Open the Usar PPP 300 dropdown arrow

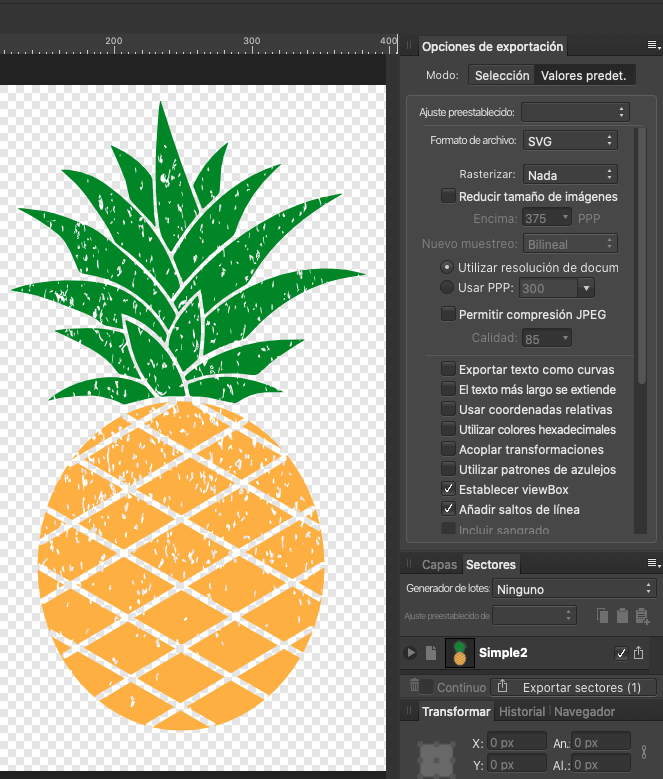(x=587, y=288)
